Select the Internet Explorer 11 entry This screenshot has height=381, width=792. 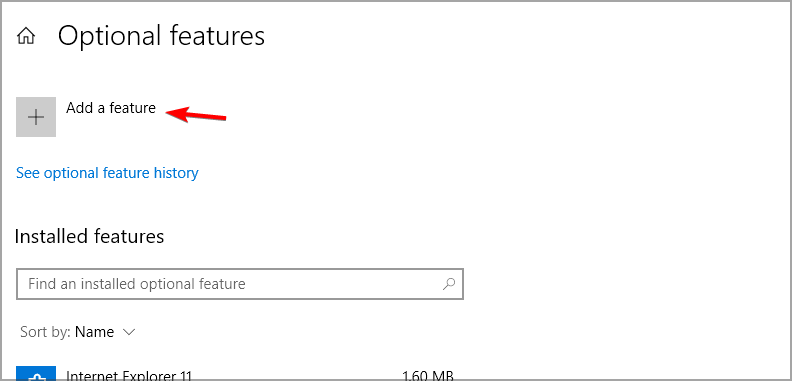(x=240, y=374)
